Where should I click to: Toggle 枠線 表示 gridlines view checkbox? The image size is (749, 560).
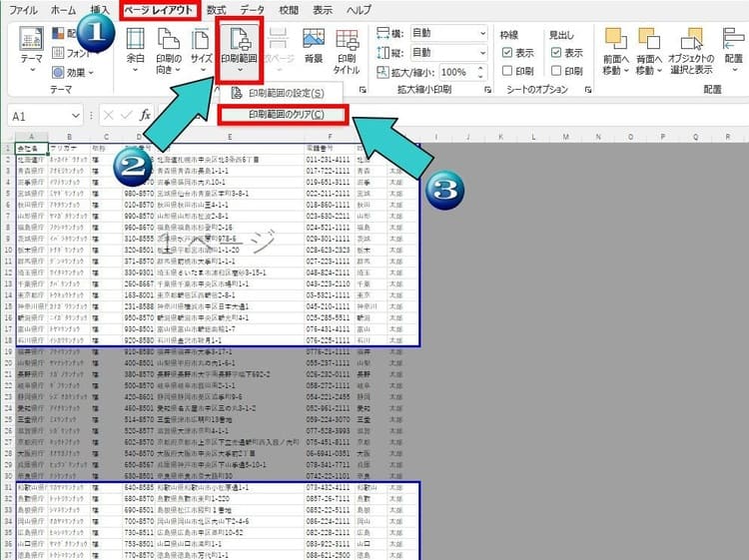pos(507,53)
